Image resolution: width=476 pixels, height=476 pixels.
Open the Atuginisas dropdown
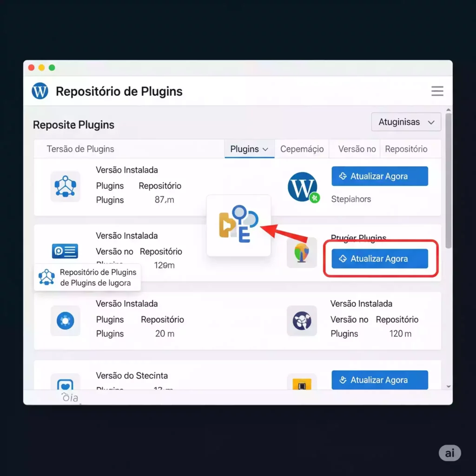pyautogui.click(x=406, y=122)
